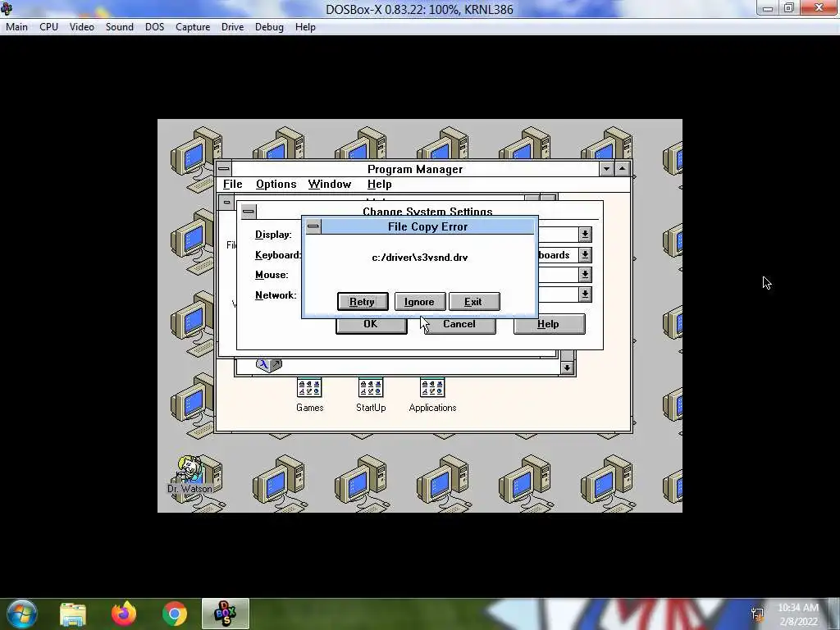The height and width of the screenshot is (630, 840).
Task: Click Cancel in Change System Settings
Action: (459, 324)
